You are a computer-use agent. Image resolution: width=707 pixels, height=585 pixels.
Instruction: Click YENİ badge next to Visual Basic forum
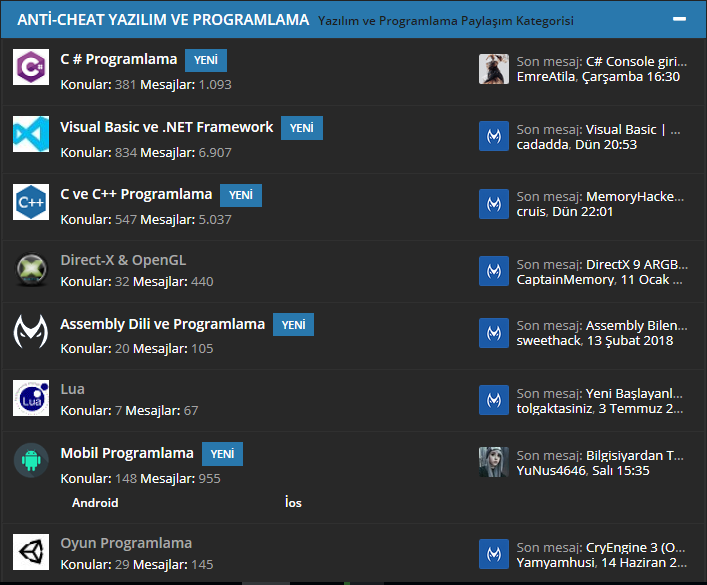302,128
